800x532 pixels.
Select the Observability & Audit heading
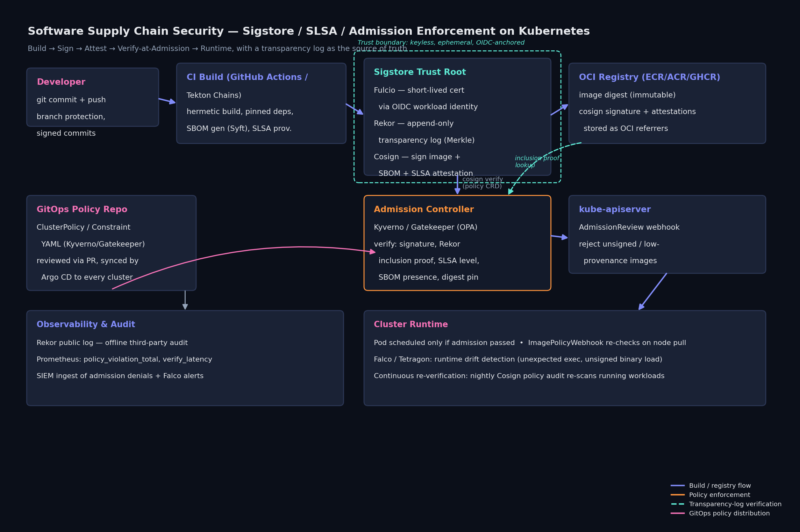86,325
